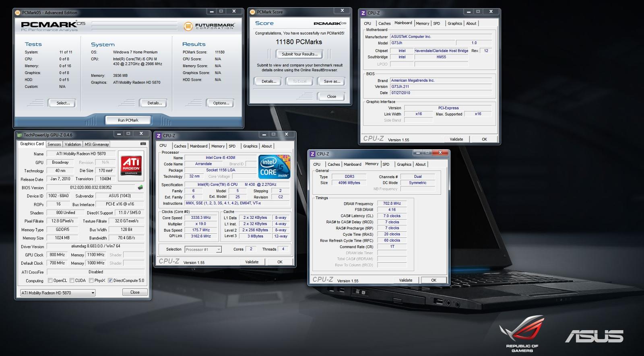This screenshot has width=644, height=356.
Task: Click the CPU-Z Mainboard window title icon
Action: [363, 13]
